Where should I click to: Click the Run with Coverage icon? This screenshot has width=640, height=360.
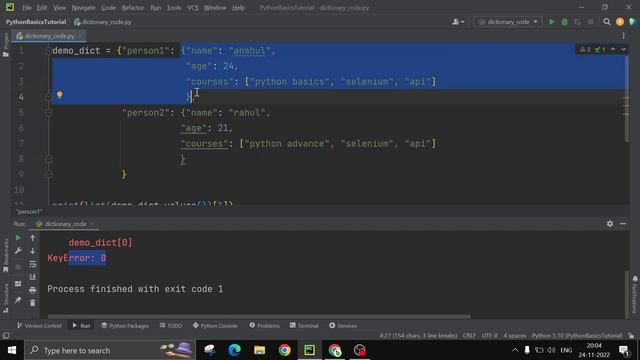point(578,22)
